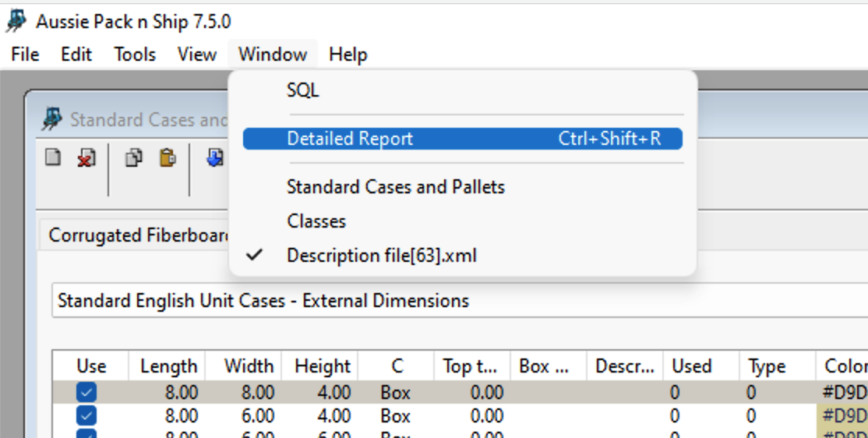
Task: Sort by the Width column header
Action: (244, 366)
